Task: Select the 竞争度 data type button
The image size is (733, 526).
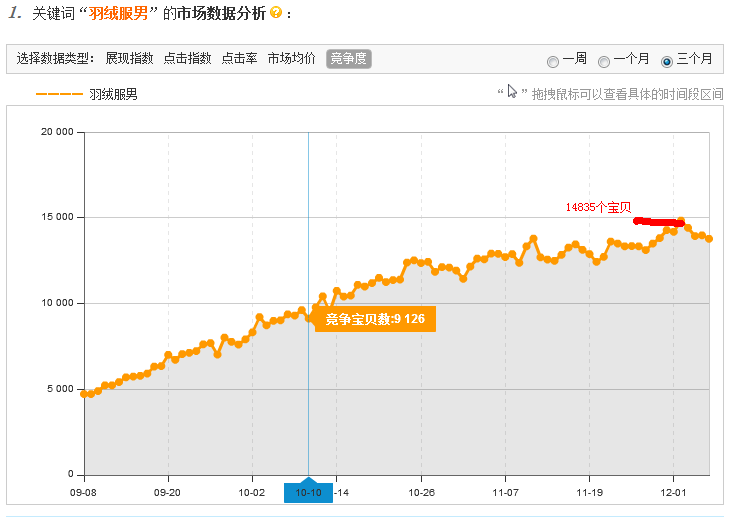Action: coord(349,59)
